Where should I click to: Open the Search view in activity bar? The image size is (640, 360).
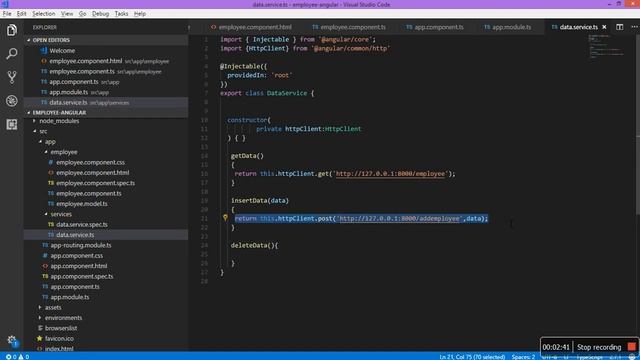(11, 53)
